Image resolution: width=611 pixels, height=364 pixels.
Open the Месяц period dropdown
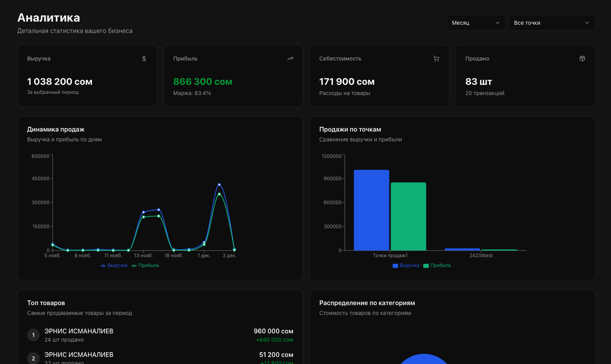(476, 23)
